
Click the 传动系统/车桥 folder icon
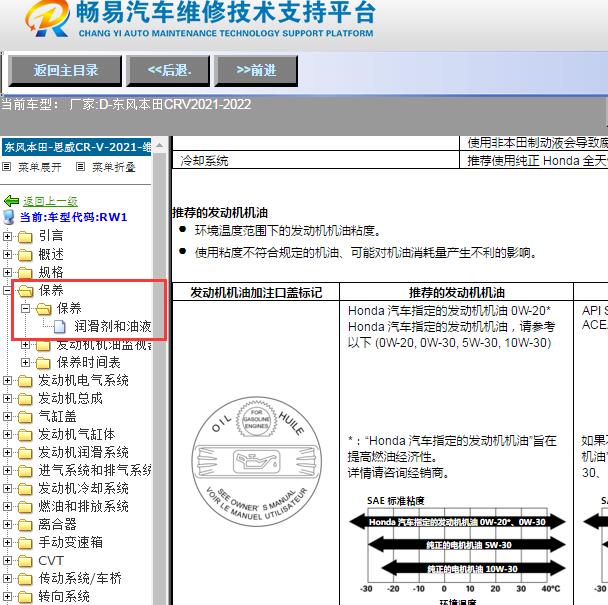point(25,579)
